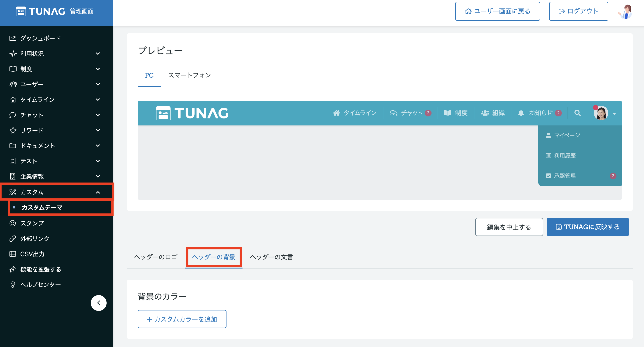This screenshot has height=347, width=644.
Task: Click the 外部リンク chain icon
Action: point(12,238)
